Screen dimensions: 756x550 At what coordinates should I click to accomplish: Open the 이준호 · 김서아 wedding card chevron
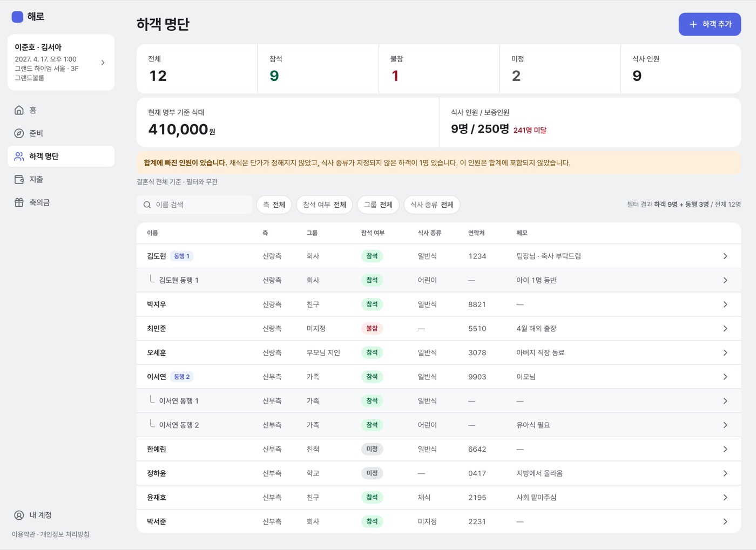point(103,63)
